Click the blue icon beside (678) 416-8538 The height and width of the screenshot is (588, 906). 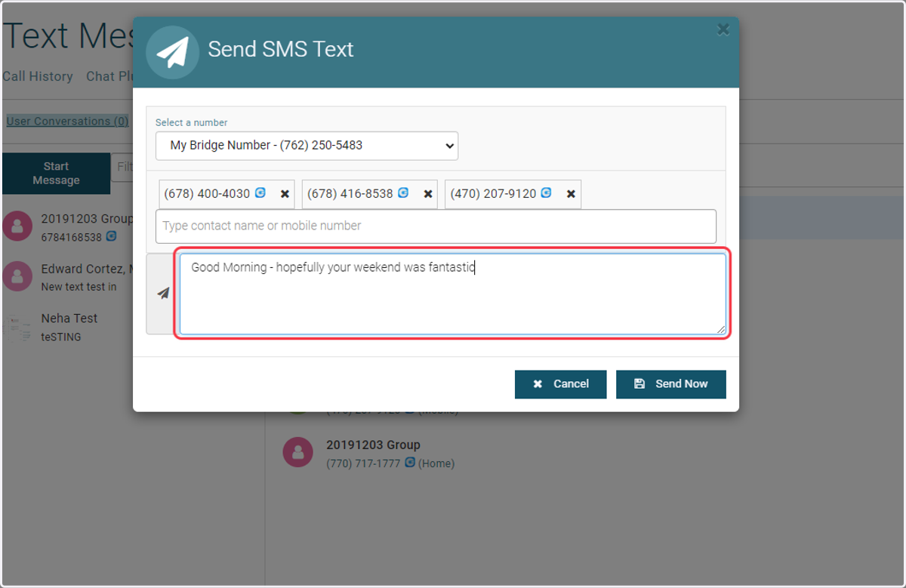(x=403, y=193)
